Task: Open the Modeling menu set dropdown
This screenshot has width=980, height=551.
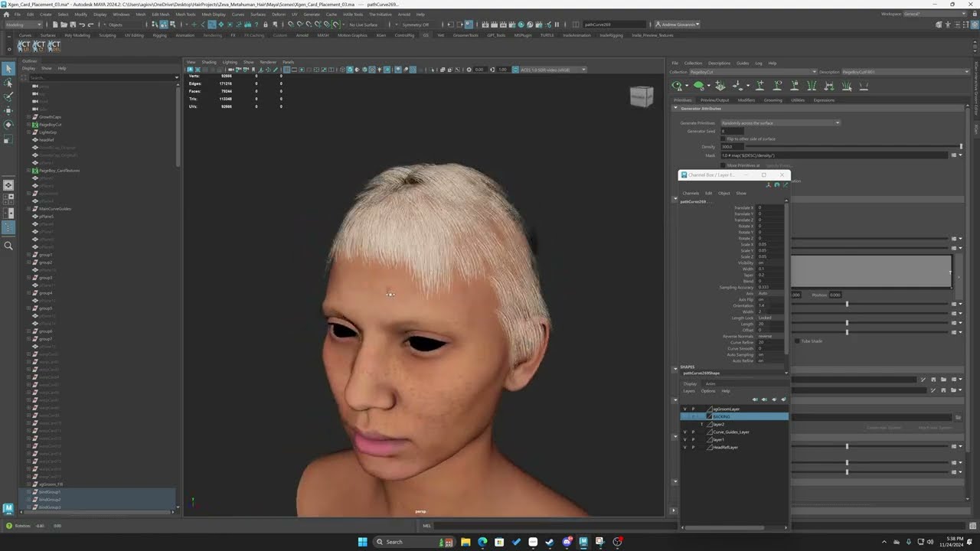Action: 24,24
